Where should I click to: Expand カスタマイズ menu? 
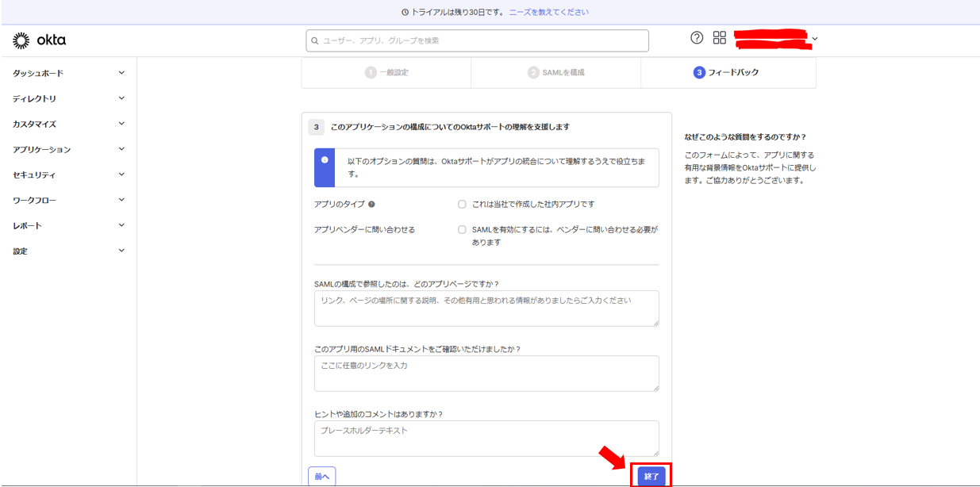68,124
